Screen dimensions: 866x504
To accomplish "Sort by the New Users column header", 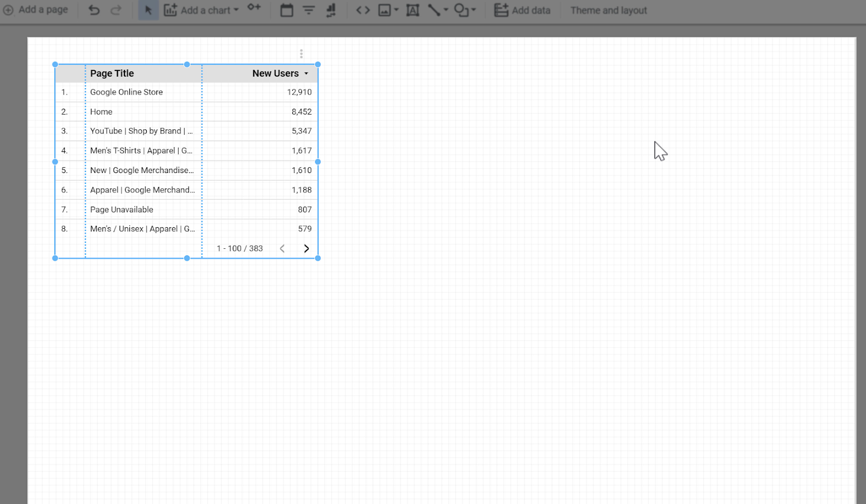I will pos(275,74).
